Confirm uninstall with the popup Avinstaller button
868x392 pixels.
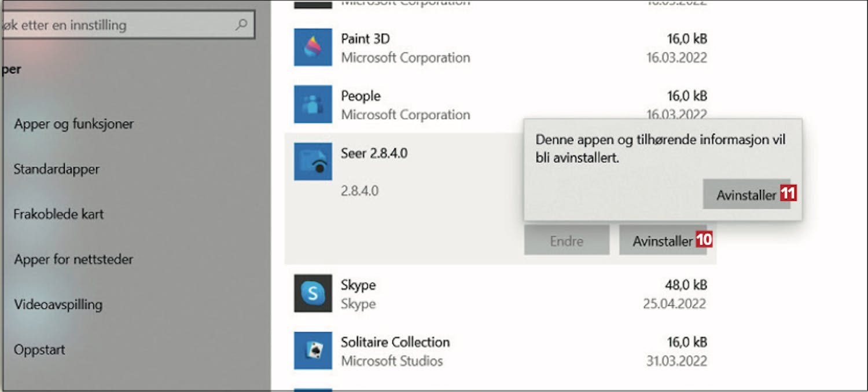pyautogui.click(x=746, y=195)
